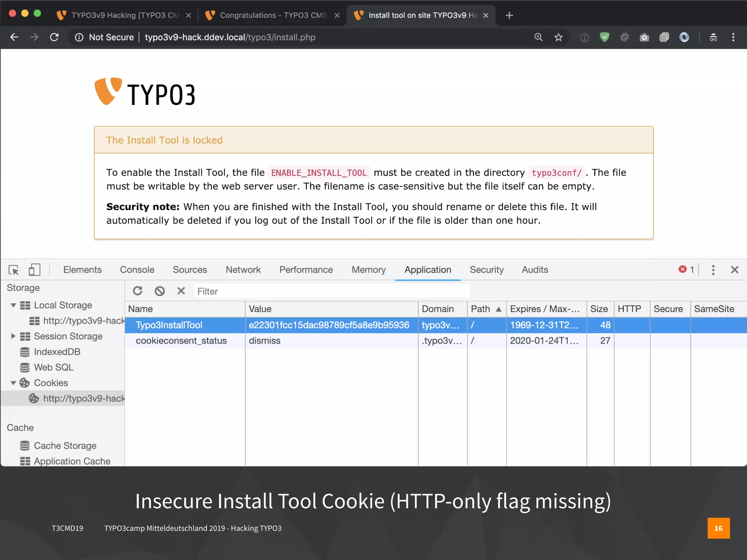Reload the install.php page

[x=54, y=37]
